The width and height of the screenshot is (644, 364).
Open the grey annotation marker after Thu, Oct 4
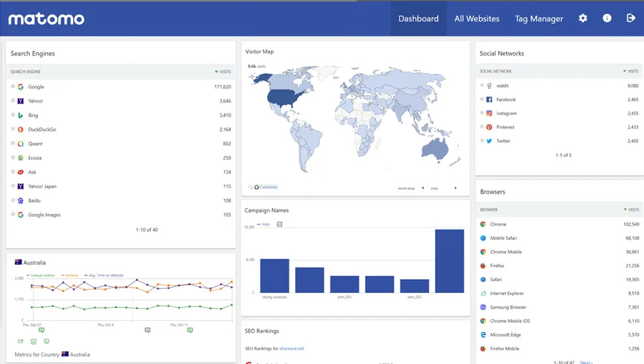(x=148, y=330)
